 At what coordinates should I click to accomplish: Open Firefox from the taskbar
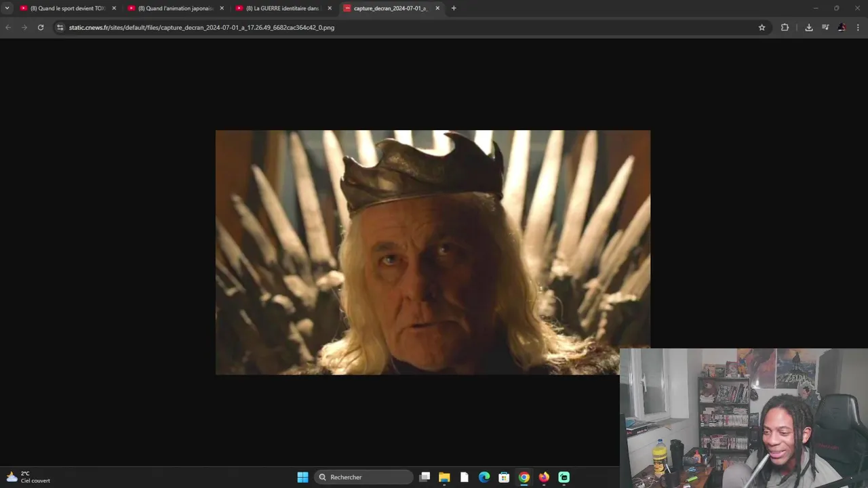pyautogui.click(x=544, y=477)
